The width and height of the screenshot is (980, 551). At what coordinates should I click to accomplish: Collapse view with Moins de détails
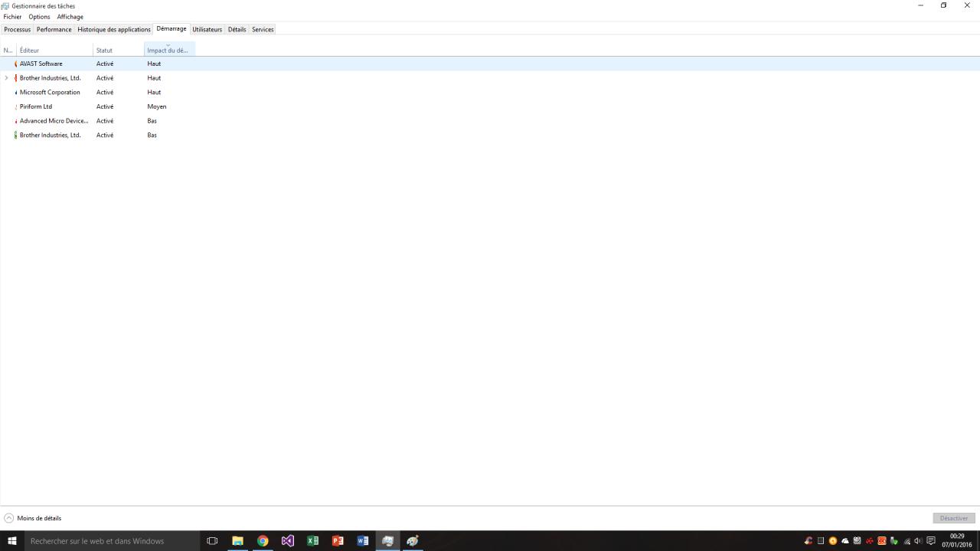pos(33,518)
